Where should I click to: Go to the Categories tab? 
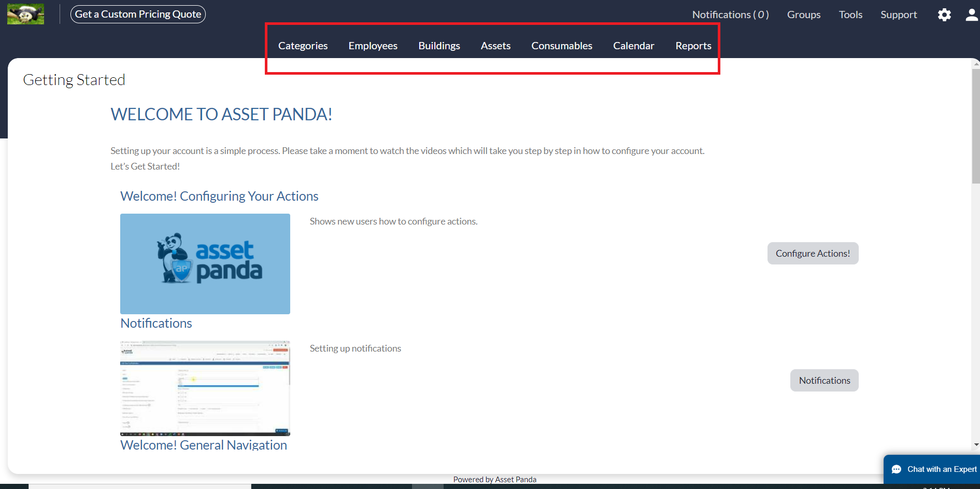[x=303, y=46]
